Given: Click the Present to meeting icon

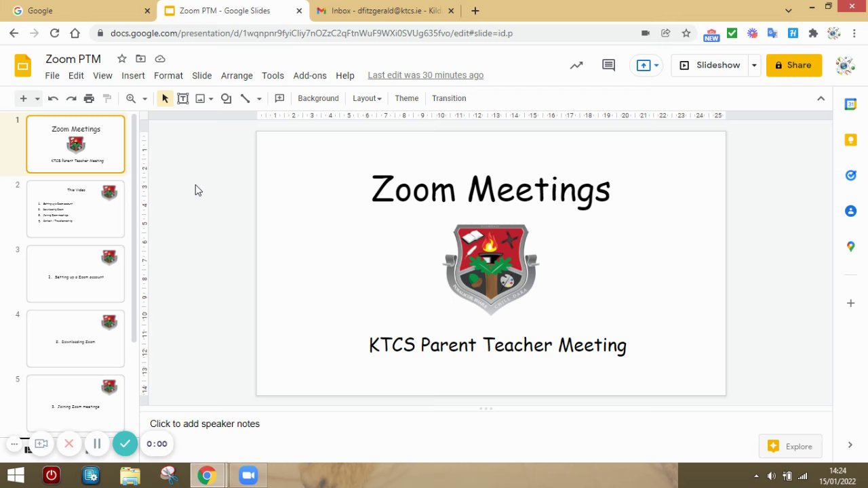Looking at the screenshot, I should click(x=644, y=65).
